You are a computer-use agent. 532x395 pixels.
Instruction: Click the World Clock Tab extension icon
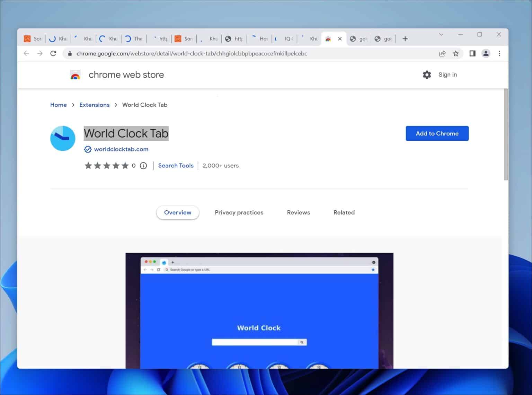coord(62,138)
